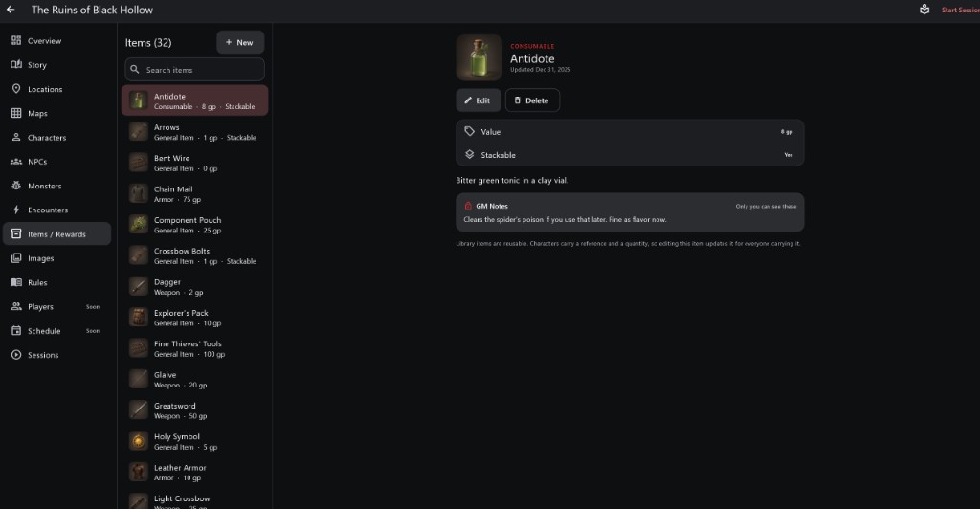Select Explorer's Pack item
The image size is (980, 509).
pos(194,318)
